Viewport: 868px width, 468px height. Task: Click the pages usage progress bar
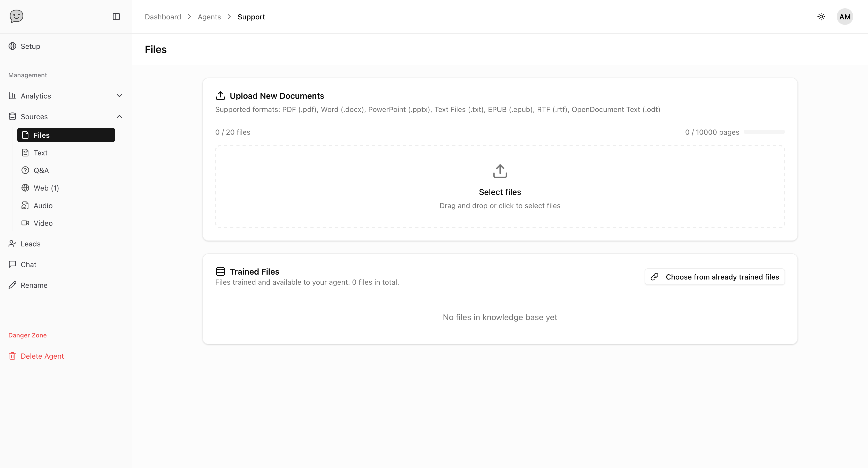[x=764, y=132]
